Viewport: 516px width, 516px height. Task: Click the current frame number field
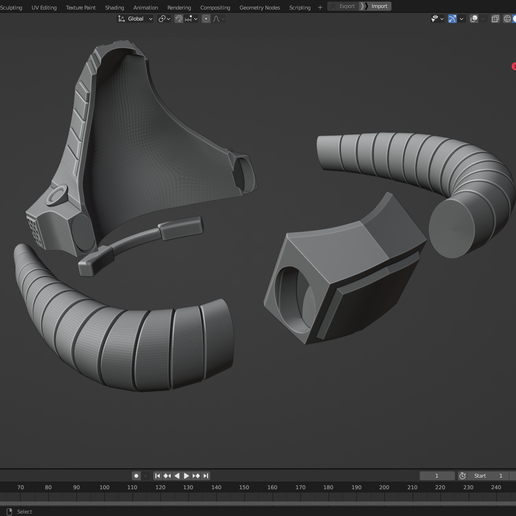[x=437, y=476]
